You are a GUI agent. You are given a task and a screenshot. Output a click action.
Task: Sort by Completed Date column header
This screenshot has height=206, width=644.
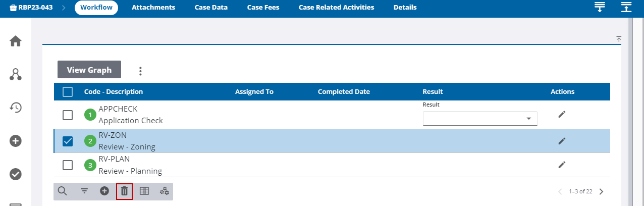click(x=344, y=92)
